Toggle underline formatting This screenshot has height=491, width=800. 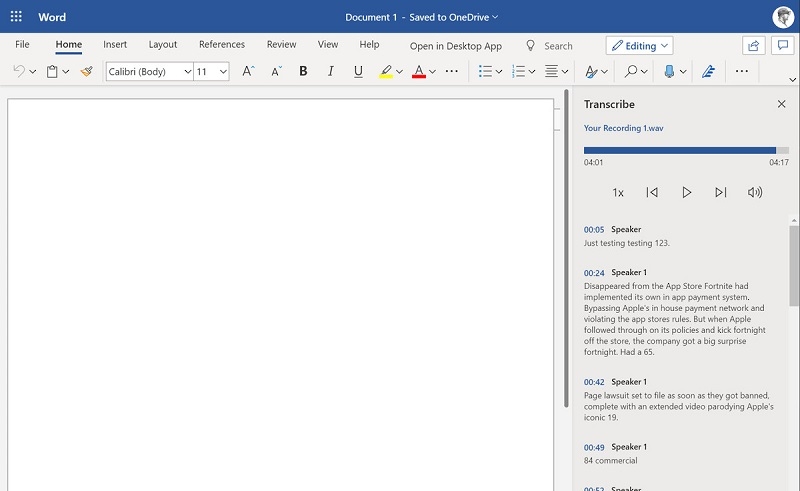[x=358, y=72]
